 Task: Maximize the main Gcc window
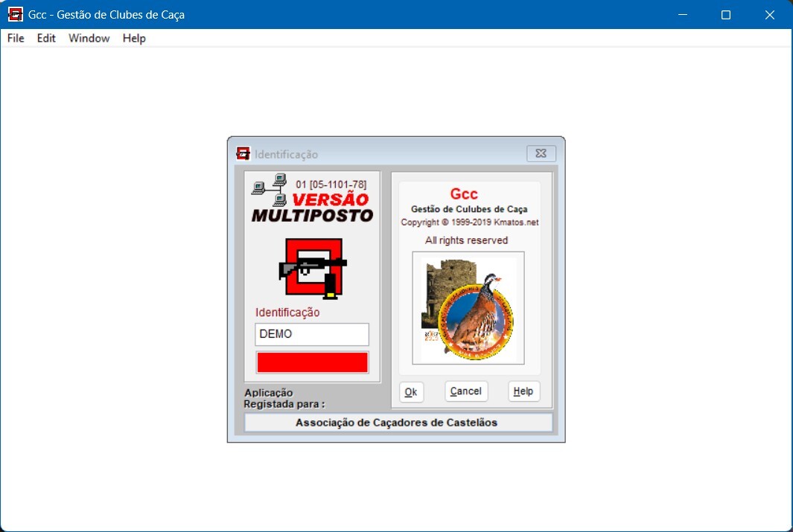(x=726, y=15)
